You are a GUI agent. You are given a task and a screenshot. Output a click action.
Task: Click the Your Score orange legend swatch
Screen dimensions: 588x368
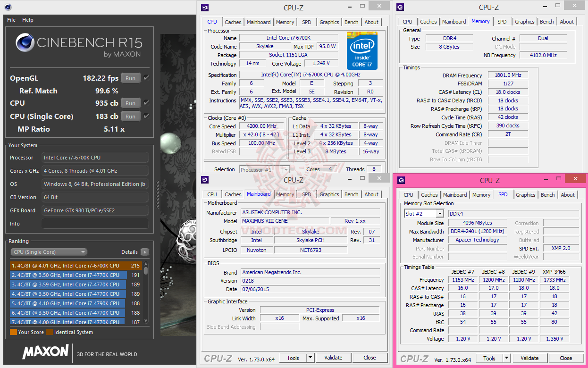pos(13,332)
